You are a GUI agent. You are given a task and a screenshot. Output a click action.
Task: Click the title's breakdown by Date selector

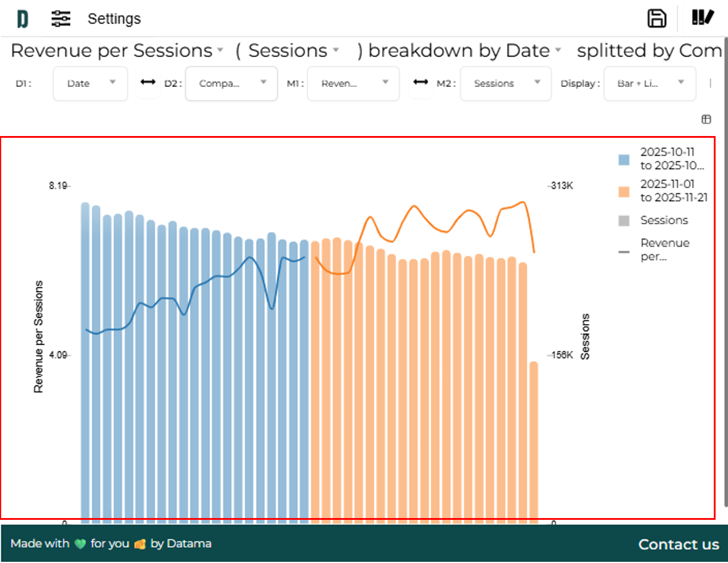click(x=465, y=51)
